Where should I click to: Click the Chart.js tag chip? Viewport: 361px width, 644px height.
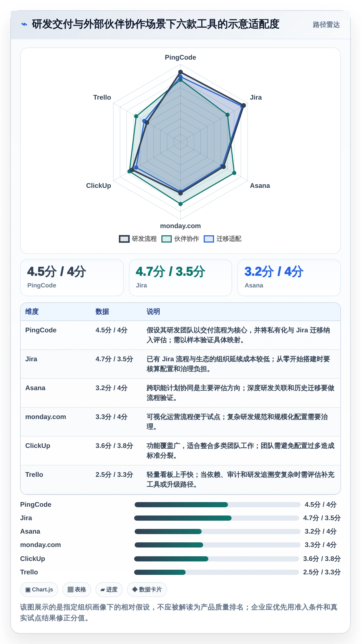click(39, 590)
